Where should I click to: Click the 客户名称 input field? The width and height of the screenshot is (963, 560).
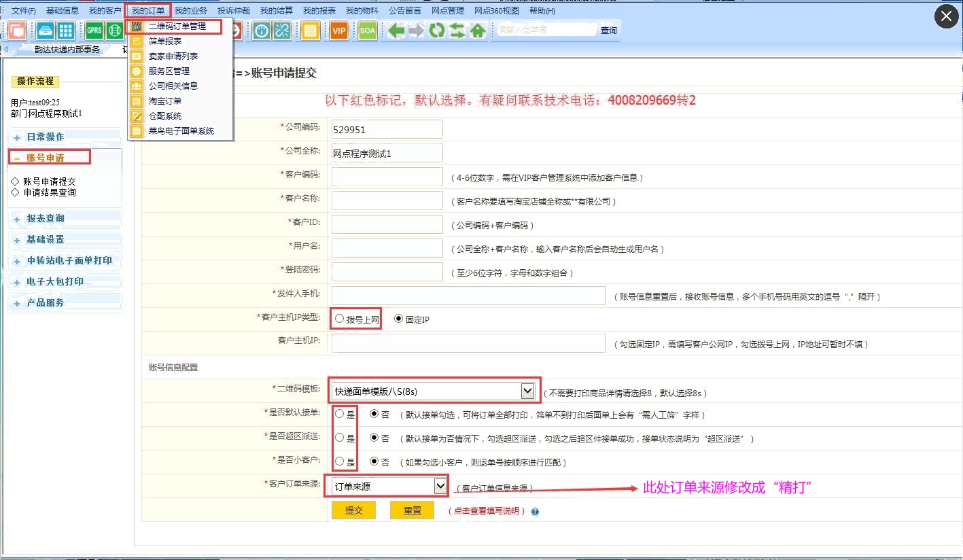[387, 200]
